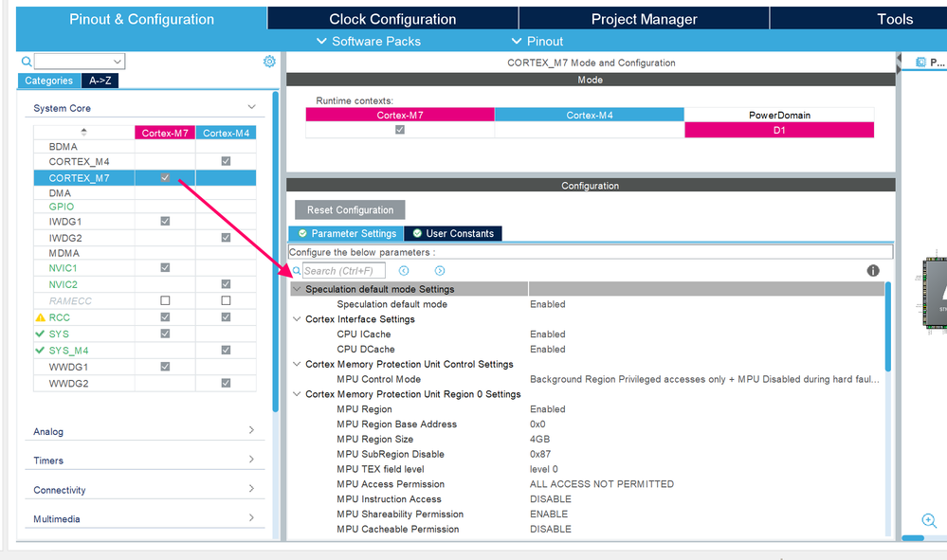Go to next parameter search result
Screen dimensions: 947x560
click(x=440, y=271)
